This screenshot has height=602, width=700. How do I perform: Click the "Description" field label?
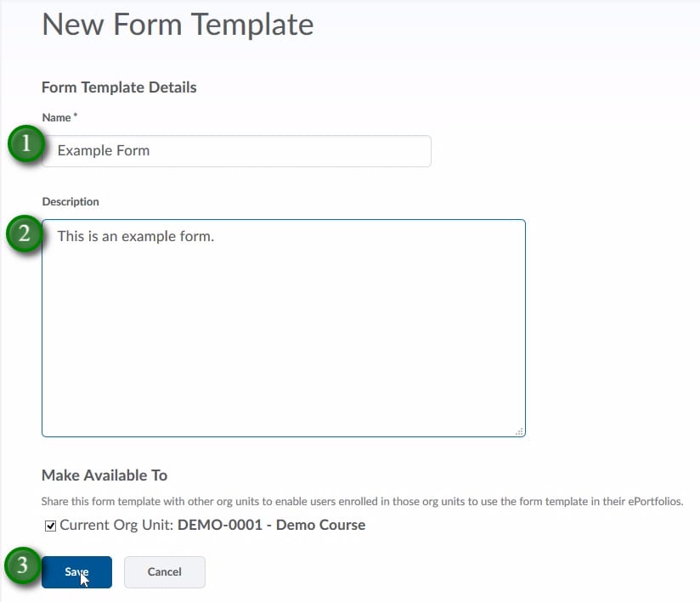71,202
